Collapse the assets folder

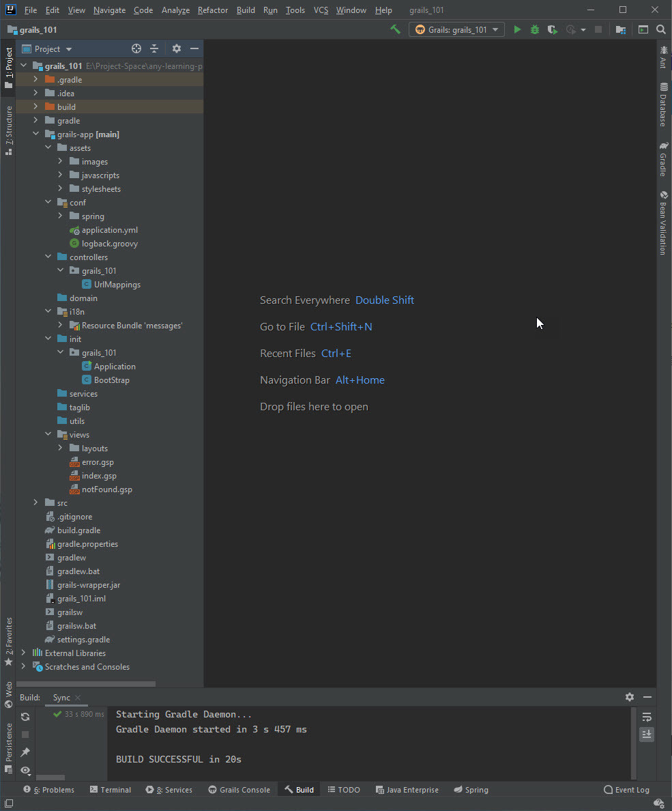(x=48, y=147)
